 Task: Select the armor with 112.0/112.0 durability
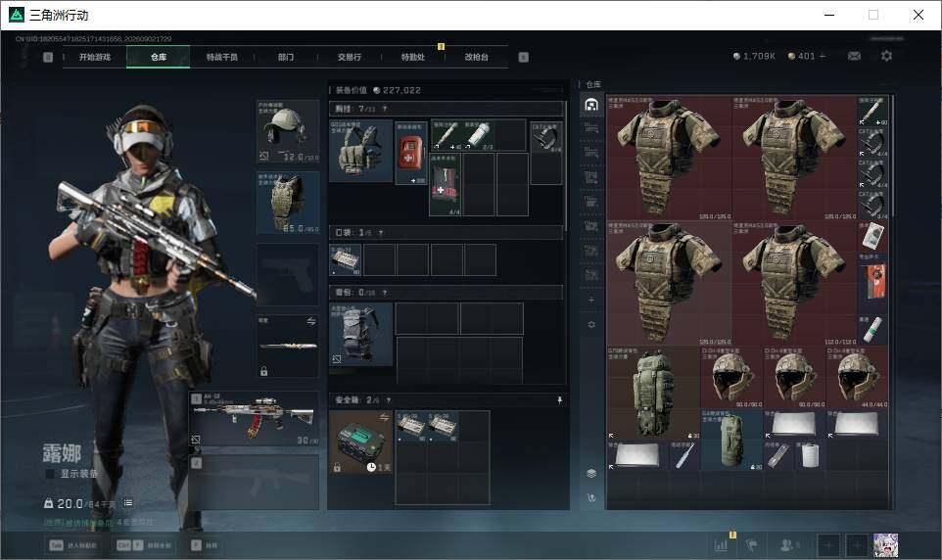(794, 283)
